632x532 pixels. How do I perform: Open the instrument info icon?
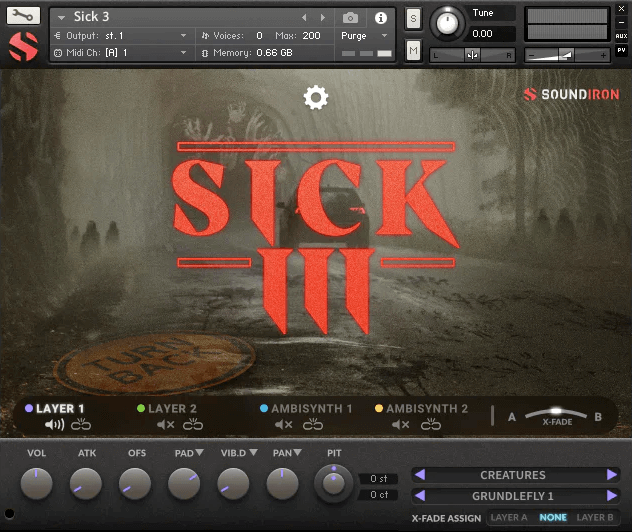pos(380,18)
